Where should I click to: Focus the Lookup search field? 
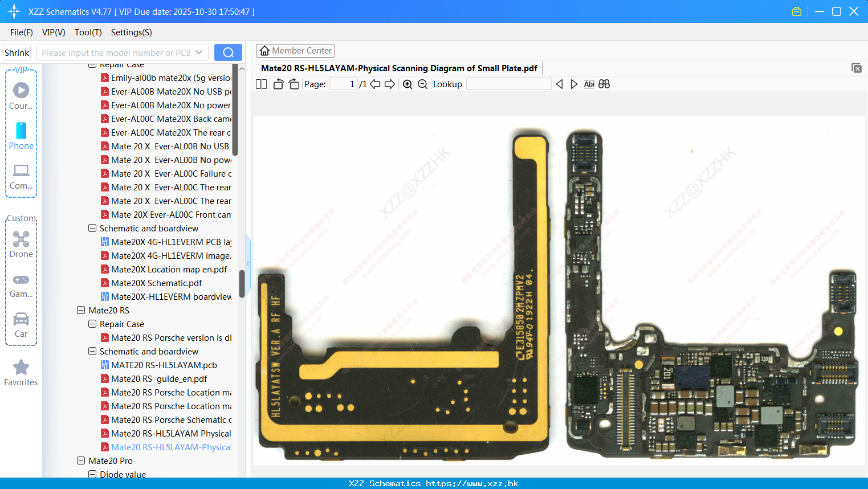click(509, 84)
